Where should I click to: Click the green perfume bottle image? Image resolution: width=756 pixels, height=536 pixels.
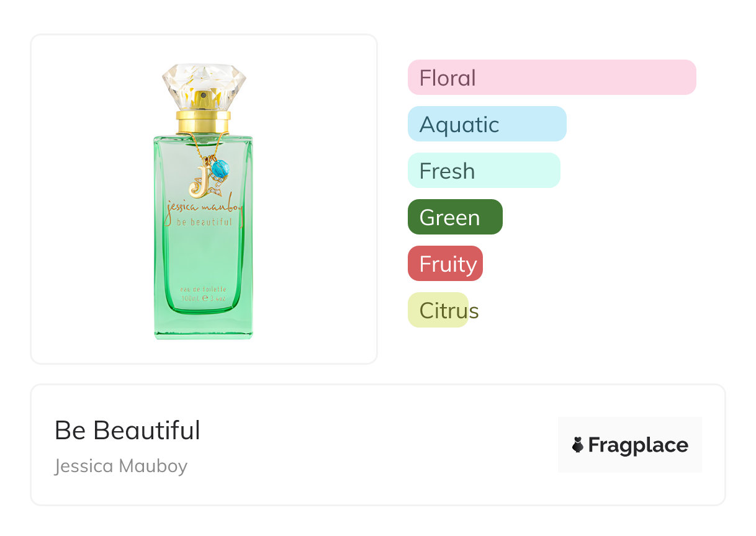click(204, 261)
